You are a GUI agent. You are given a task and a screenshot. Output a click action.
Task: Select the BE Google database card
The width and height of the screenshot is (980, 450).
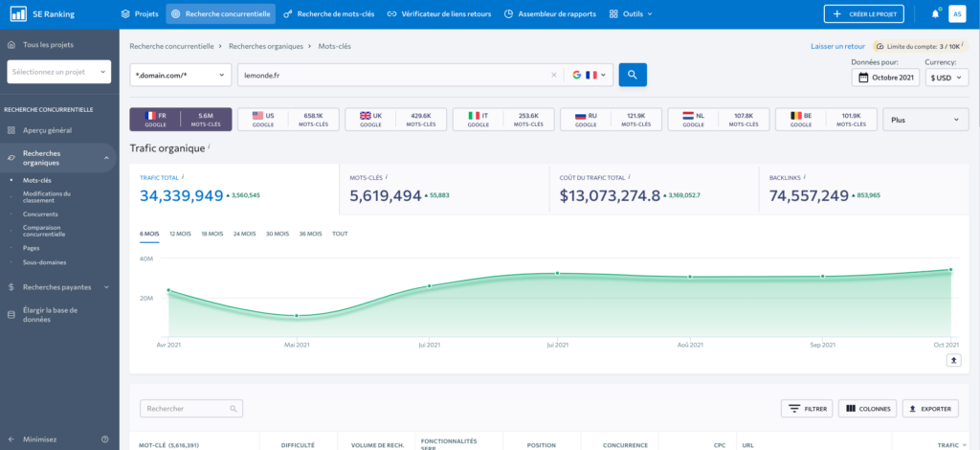(x=826, y=120)
